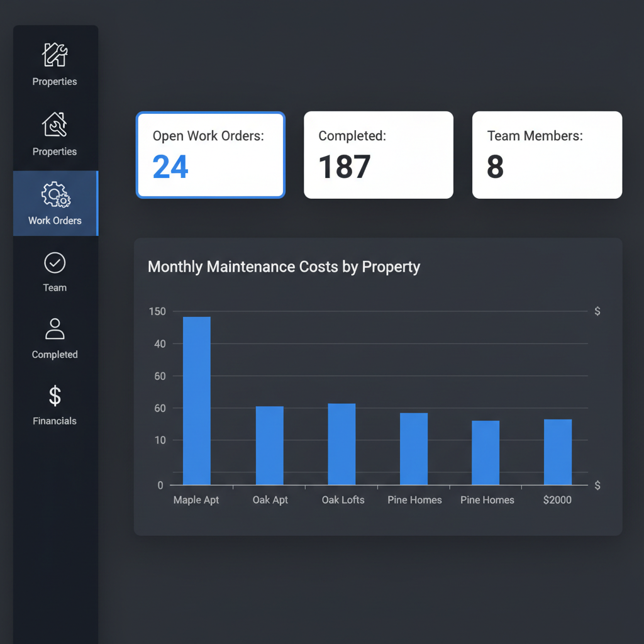Image resolution: width=644 pixels, height=644 pixels.
Task: Click the checkmark circle icon above Team
Action: pyautogui.click(x=55, y=262)
